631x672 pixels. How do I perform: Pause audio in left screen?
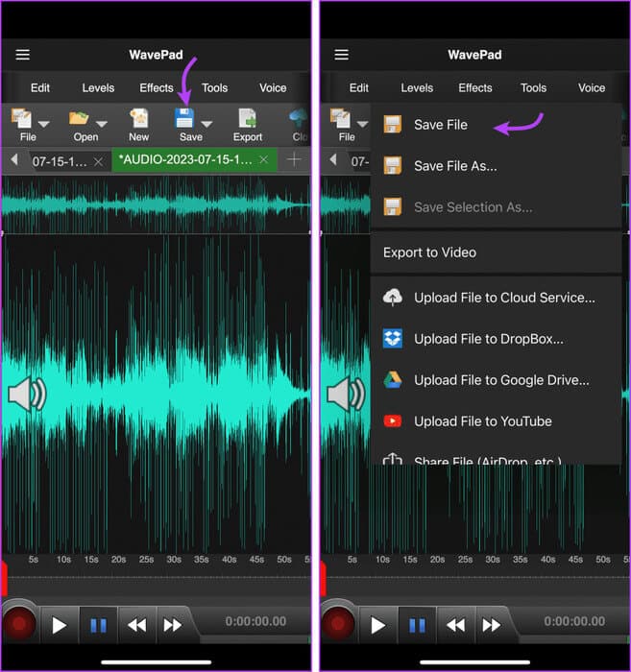point(98,625)
